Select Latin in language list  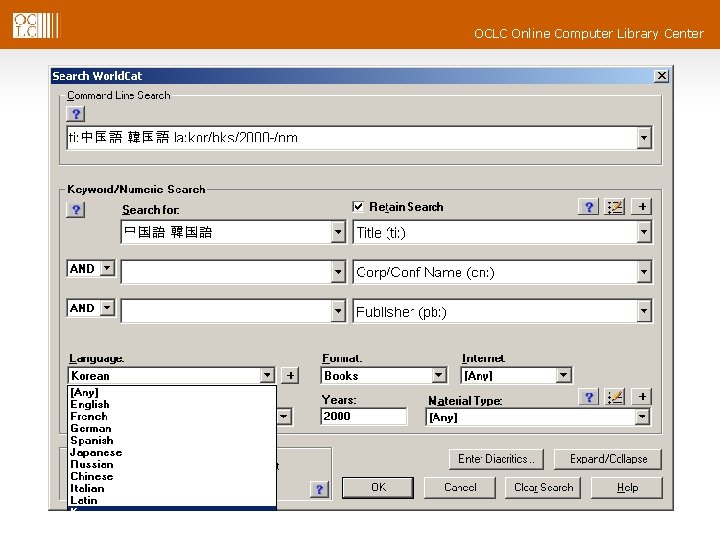coord(172,500)
